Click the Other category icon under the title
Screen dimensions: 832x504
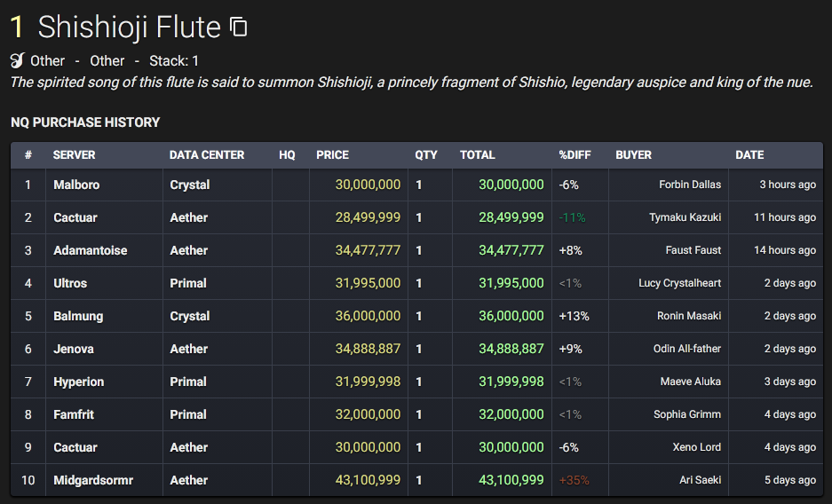17,61
